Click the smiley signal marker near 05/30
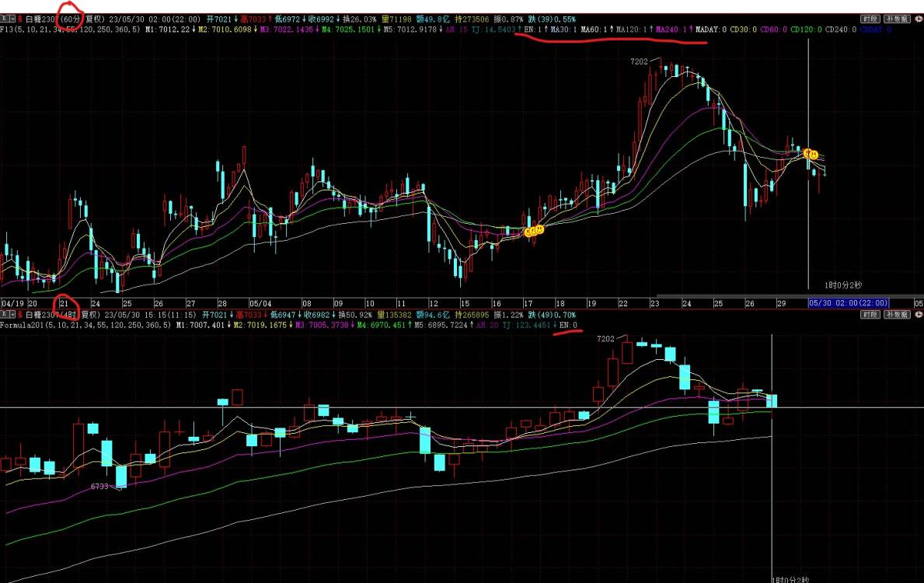Viewport: 924px width, 583px height. (811, 154)
